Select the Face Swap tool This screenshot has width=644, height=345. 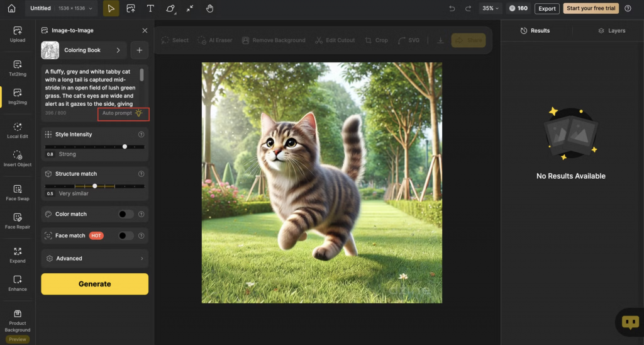(x=18, y=192)
